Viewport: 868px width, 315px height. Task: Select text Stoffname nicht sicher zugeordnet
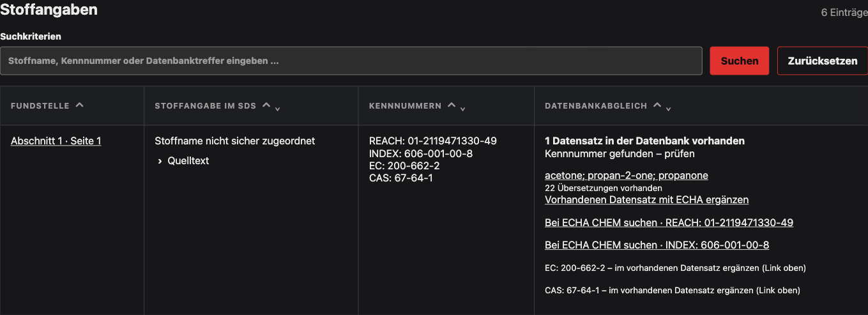tap(235, 141)
